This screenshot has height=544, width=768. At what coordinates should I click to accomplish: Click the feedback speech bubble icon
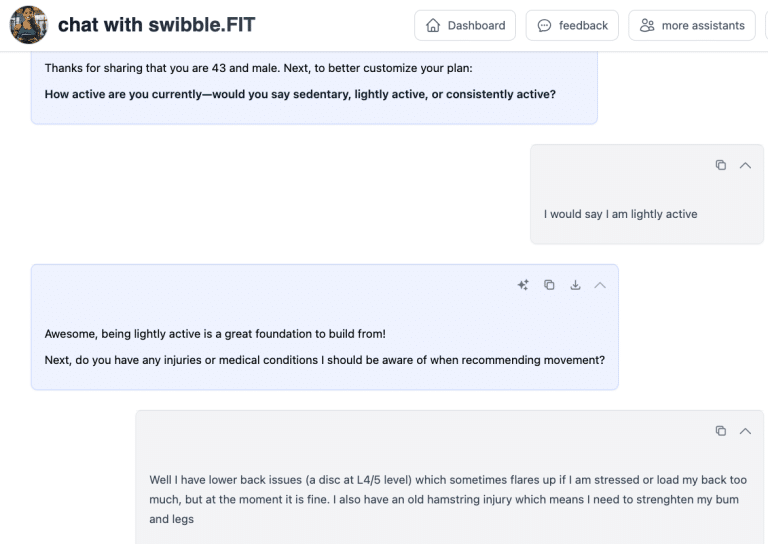pyautogui.click(x=544, y=25)
